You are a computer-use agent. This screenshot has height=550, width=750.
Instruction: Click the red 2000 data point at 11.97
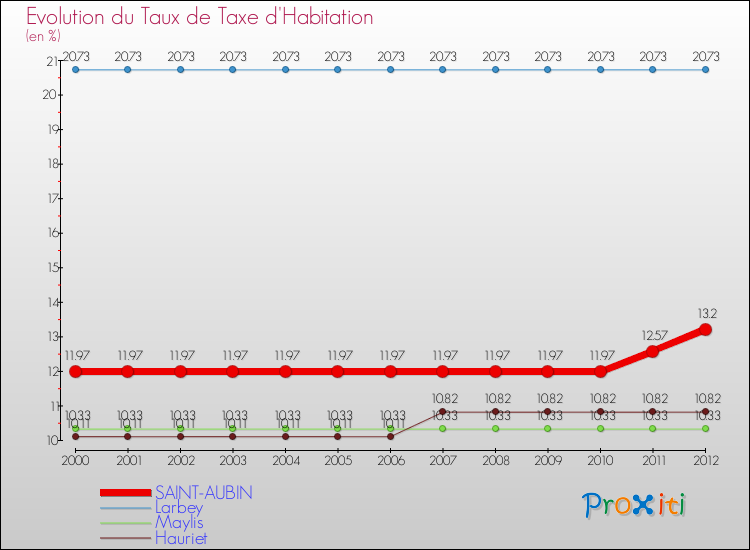point(76,371)
